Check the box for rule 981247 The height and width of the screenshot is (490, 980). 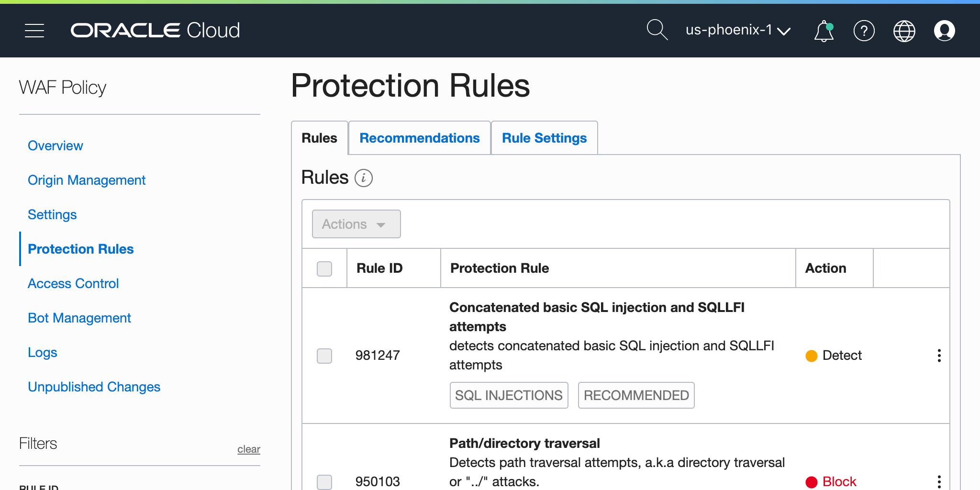pyautogui.click(x=324, y=356)
